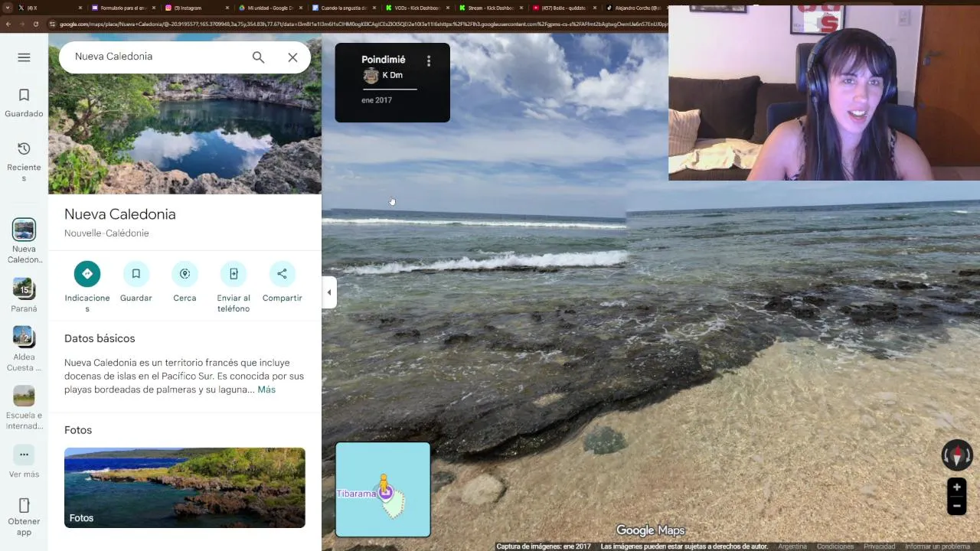The image size is (980, 551).
Task: Click browser forward arrow
Action: pyautogui.click(x=21, y=24)
